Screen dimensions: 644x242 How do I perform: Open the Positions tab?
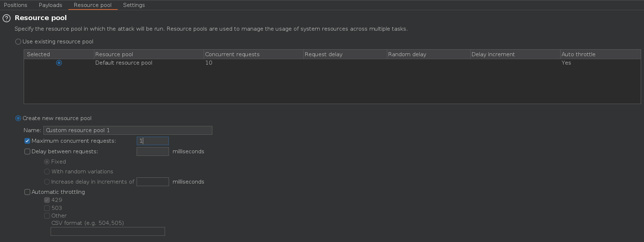[x=16, y=5]
